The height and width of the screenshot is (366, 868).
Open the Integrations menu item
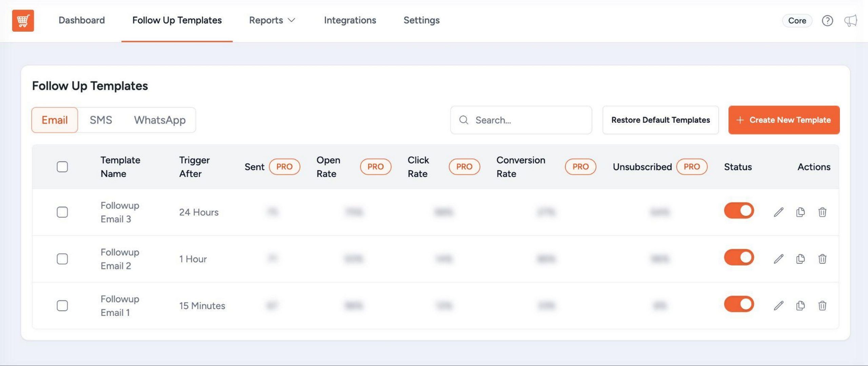coord(350,20)
